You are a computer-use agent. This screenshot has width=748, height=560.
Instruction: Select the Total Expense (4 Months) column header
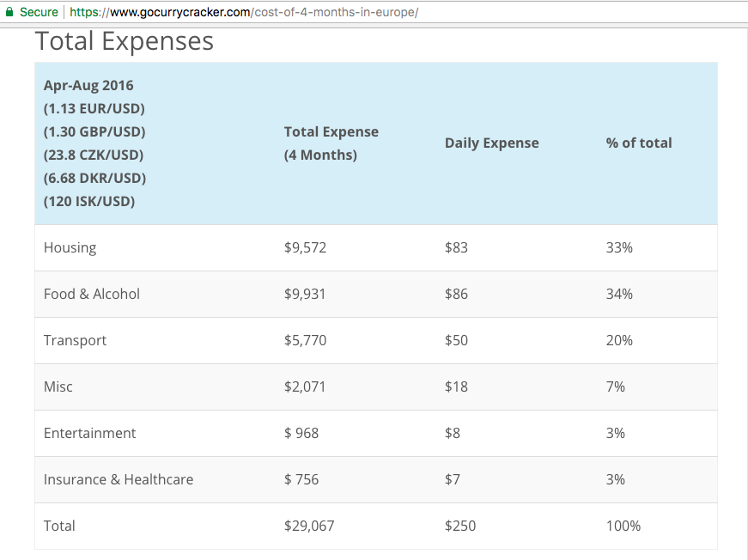coord(331,143)
